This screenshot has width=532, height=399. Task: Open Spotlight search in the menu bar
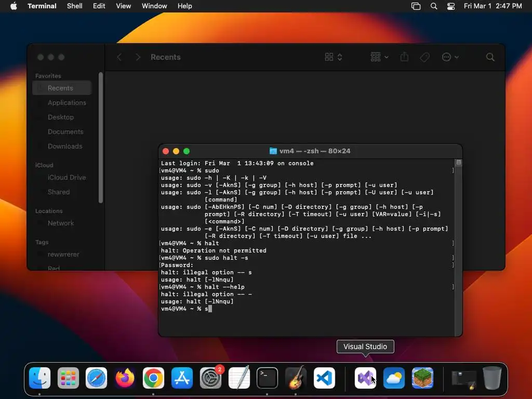click(434, 6)
